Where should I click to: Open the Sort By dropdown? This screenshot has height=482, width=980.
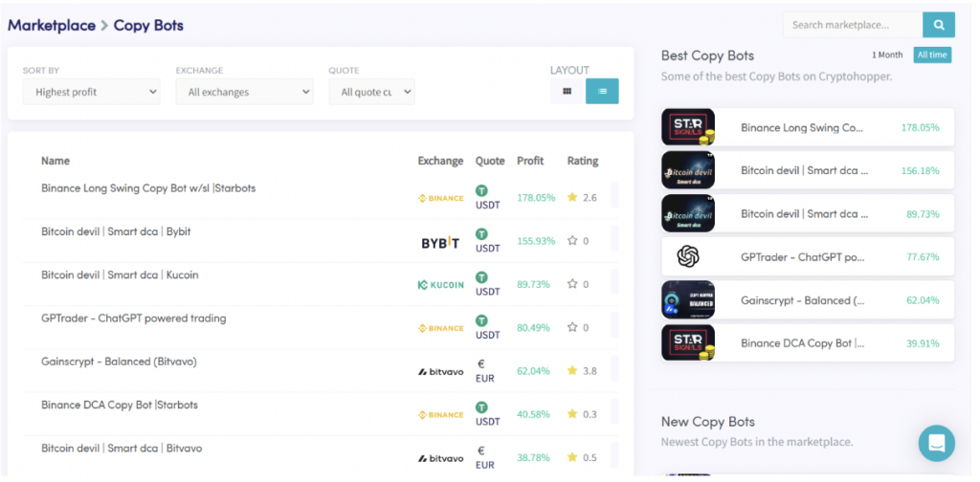pos(91,92)
